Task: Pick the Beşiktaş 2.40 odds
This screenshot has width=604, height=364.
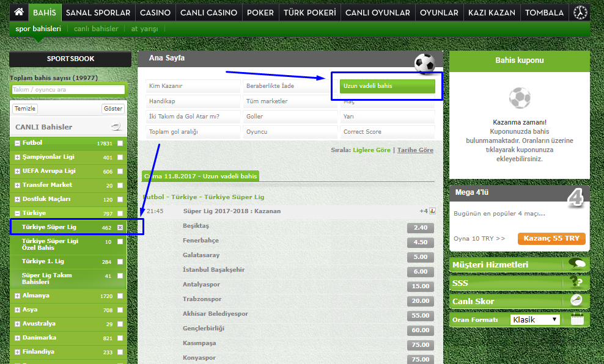Action: (420, 228)
